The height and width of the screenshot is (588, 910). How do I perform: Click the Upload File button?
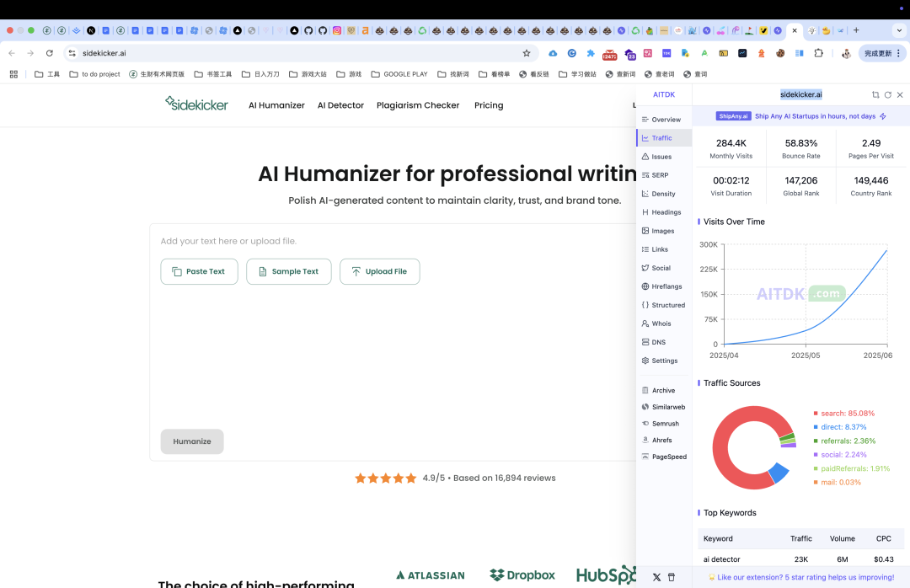[x=379, y=271]
